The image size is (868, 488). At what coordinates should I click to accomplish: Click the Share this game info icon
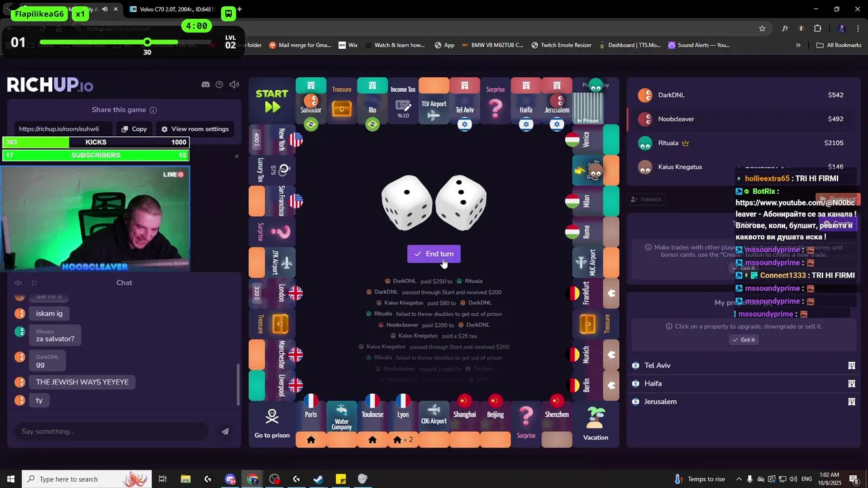[153, 110]
